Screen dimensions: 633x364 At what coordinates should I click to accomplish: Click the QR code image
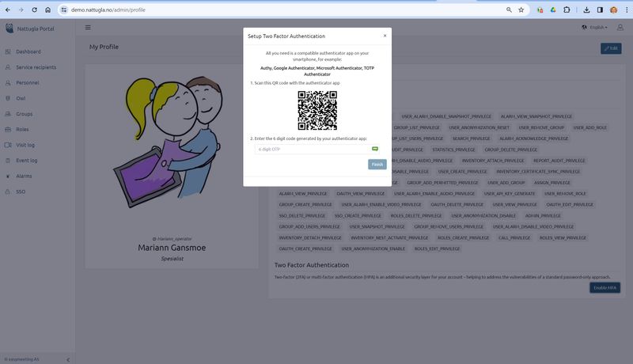click(x=317, y=110)
